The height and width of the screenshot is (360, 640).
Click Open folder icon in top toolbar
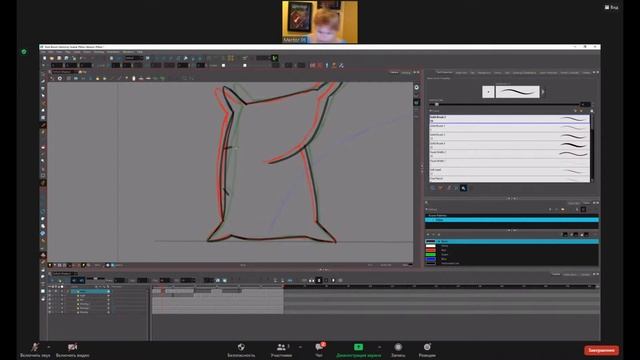click(x=52, y=58)
